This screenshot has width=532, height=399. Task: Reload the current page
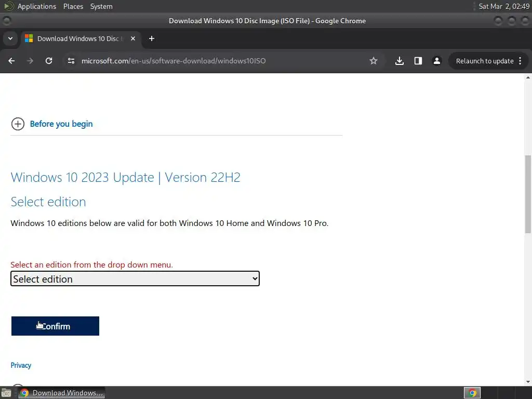point(49,61)
